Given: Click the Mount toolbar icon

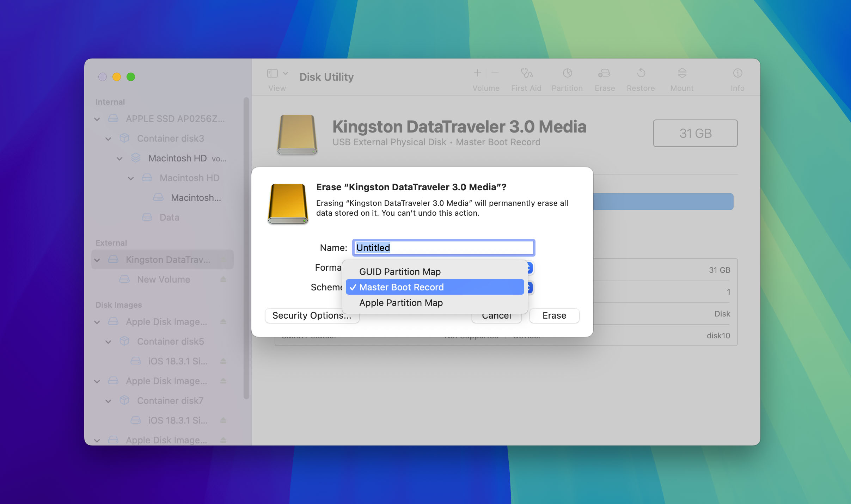Looking at the screenshot, I should (x=682, y=73).
